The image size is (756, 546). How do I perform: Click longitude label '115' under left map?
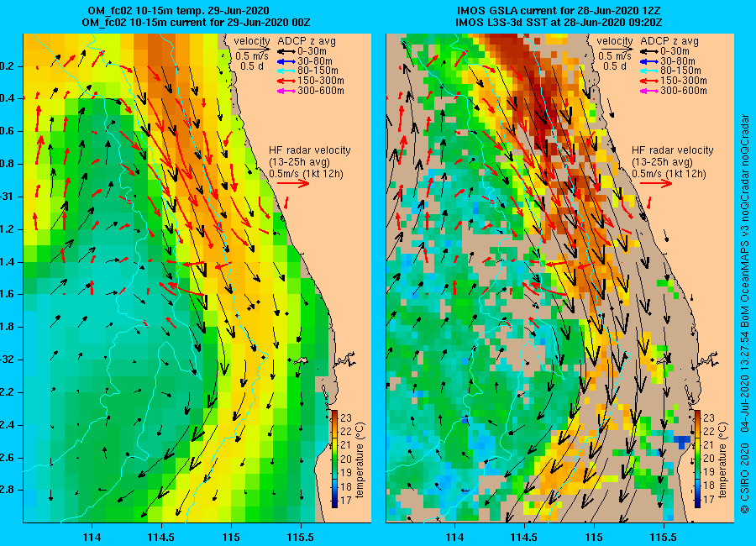point(231,537)
